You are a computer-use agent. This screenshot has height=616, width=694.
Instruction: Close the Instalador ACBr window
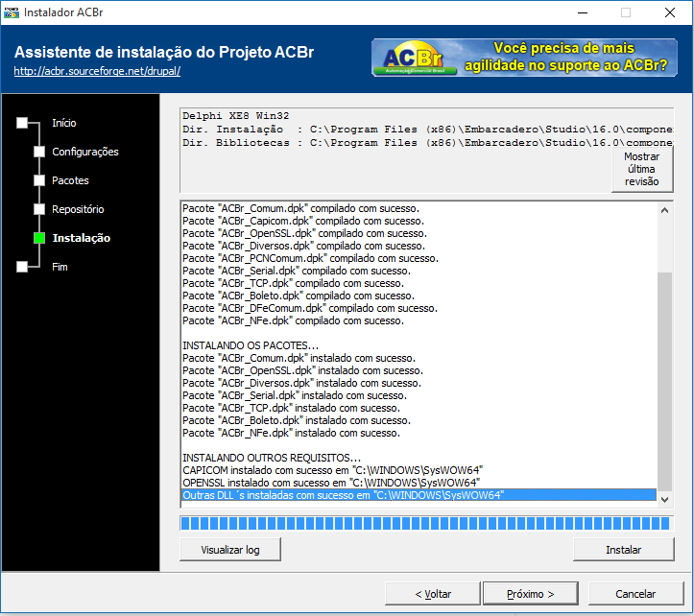tap(670, 12)
